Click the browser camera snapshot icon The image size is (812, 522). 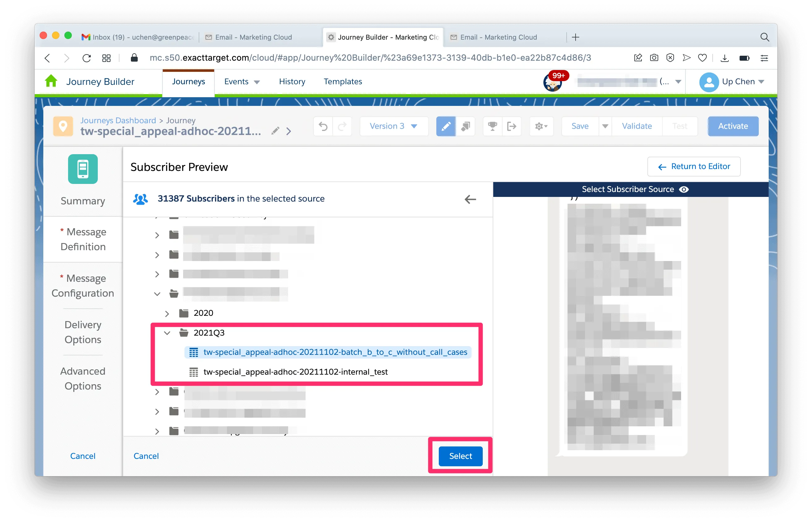pyautogui.click(x=654, y=58)
